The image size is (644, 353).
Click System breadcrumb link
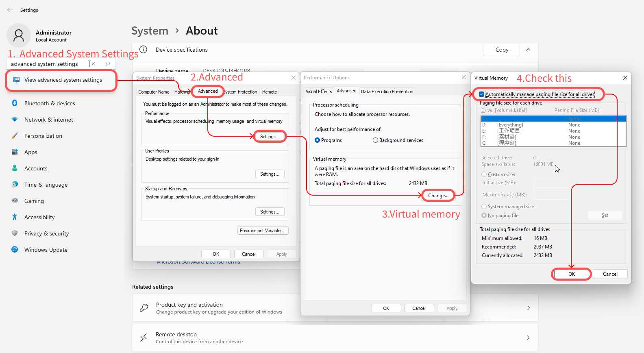click(x=150, y=31)
